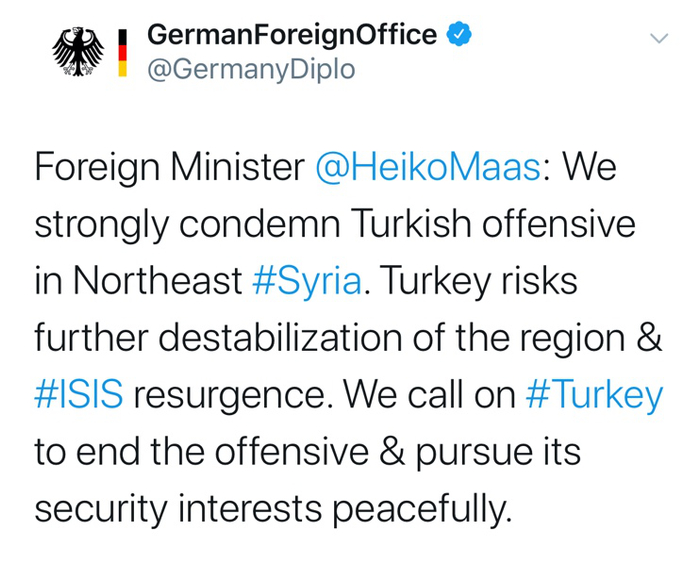The height and width of the screenshot is (564, 700).
Task: Open the GermanForeignOffice profile name
Action: pos(292,35)
